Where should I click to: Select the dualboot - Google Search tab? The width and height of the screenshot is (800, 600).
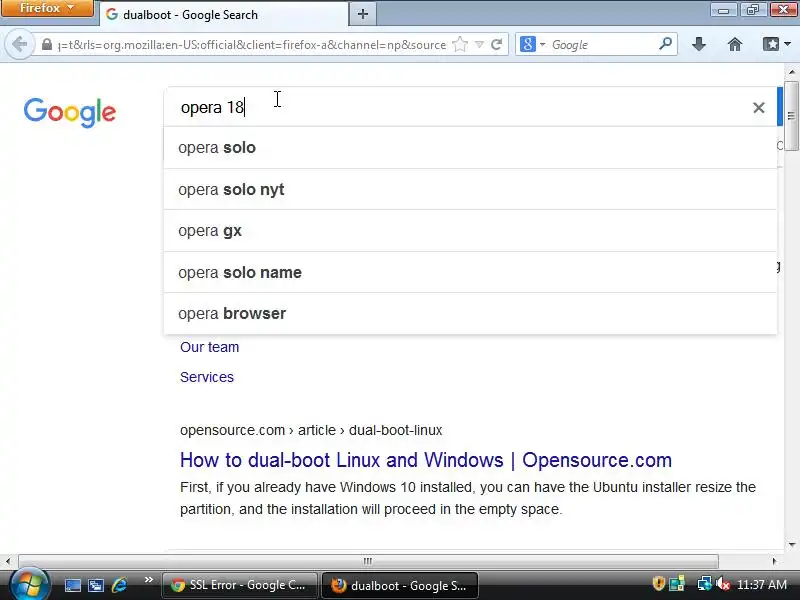[x=223, y=15]
